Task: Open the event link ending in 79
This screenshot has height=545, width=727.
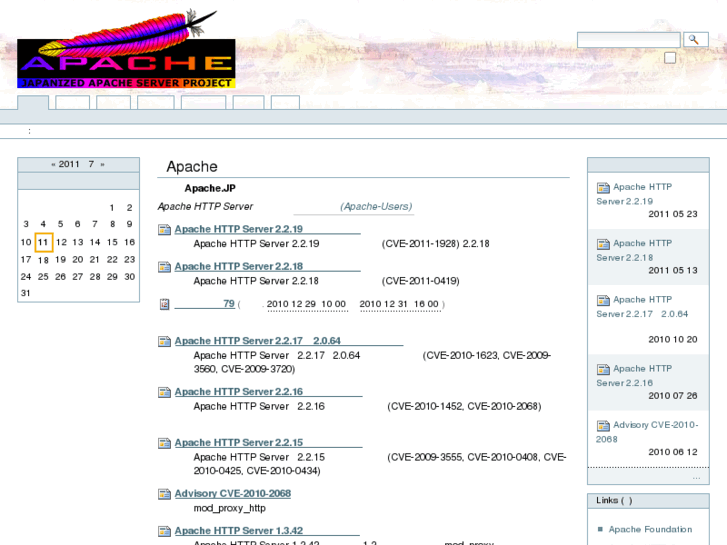Action: coord(204,304)
